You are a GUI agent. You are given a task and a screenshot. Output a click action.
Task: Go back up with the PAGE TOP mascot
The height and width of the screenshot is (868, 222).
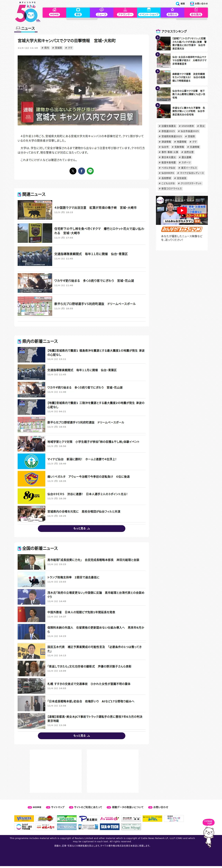[209, 833]
